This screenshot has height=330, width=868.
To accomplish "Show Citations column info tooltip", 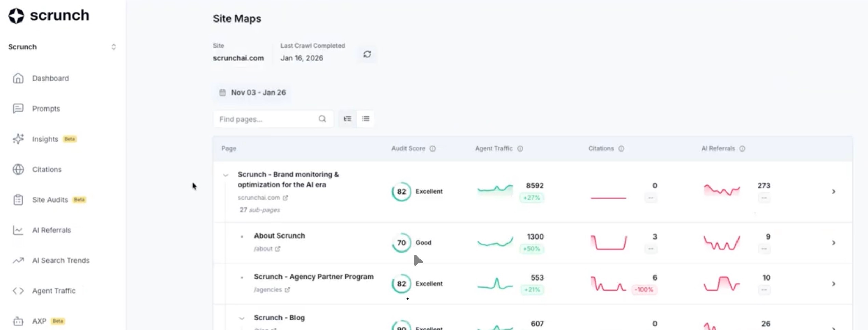I will point(621,149).
